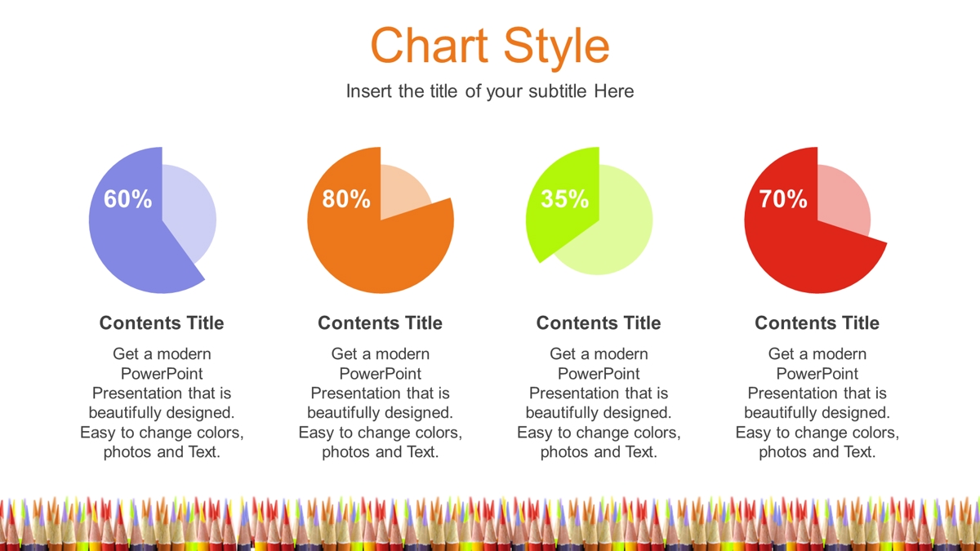Select the 80% percentage label
The image size is (980, 551).
click(346, 199)
